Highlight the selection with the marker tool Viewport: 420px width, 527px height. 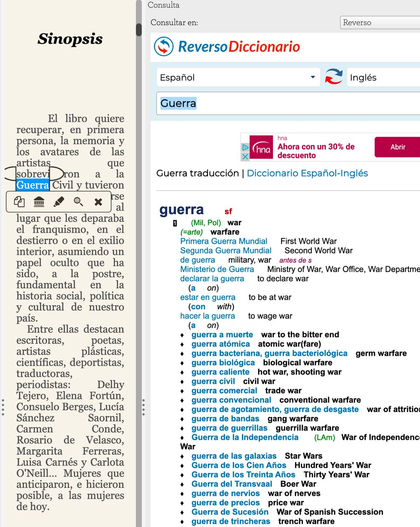click(x=59, y=202)
